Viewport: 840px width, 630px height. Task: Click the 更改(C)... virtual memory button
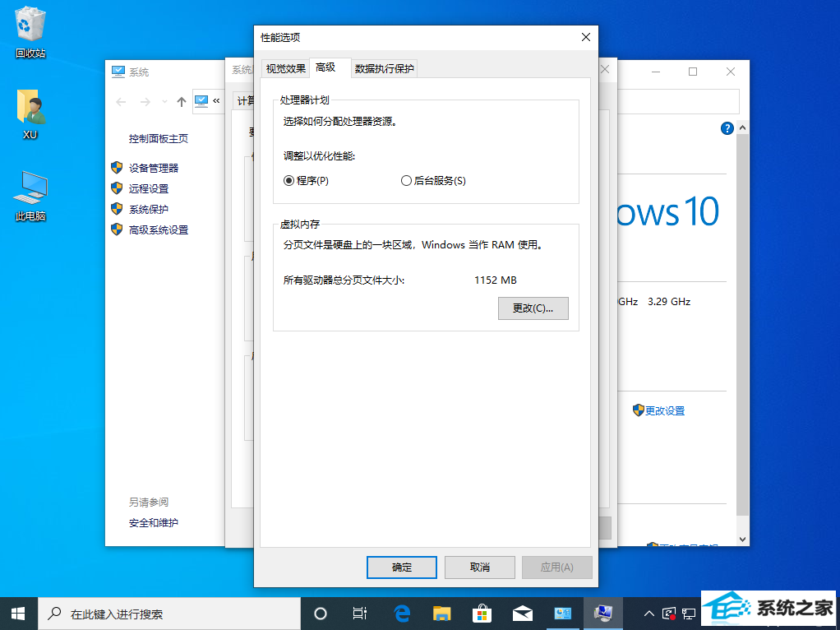(533, 308)
